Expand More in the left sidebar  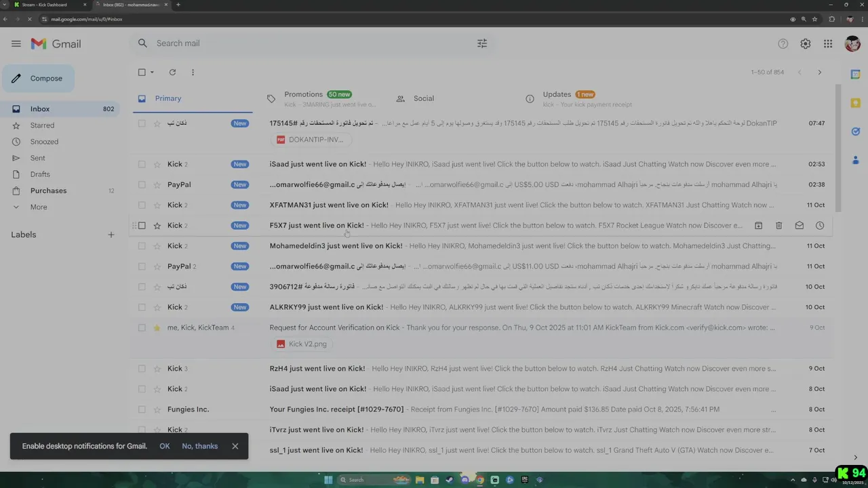[39, 207]
